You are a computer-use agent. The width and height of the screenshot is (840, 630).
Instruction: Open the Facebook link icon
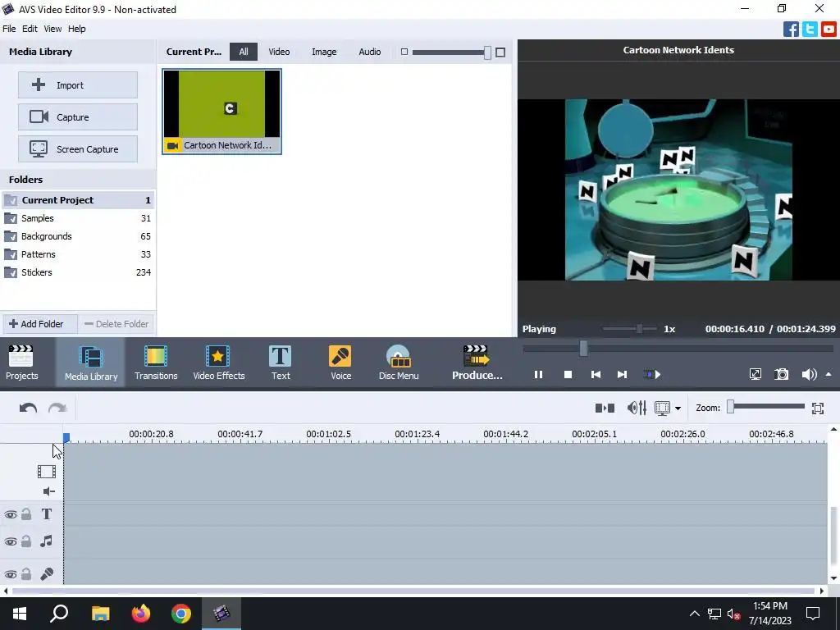pyautogui.click(x=791, y=29)
